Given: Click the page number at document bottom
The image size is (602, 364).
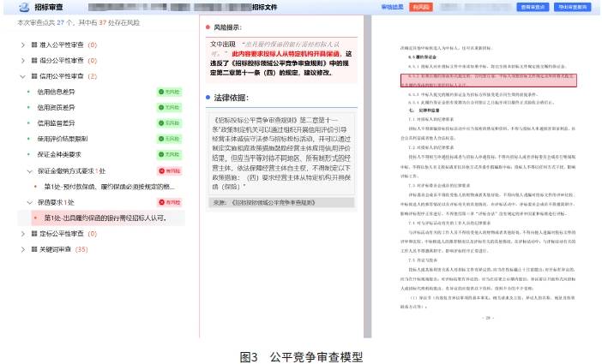Looking at the screenshot, I should pos(488,318).
